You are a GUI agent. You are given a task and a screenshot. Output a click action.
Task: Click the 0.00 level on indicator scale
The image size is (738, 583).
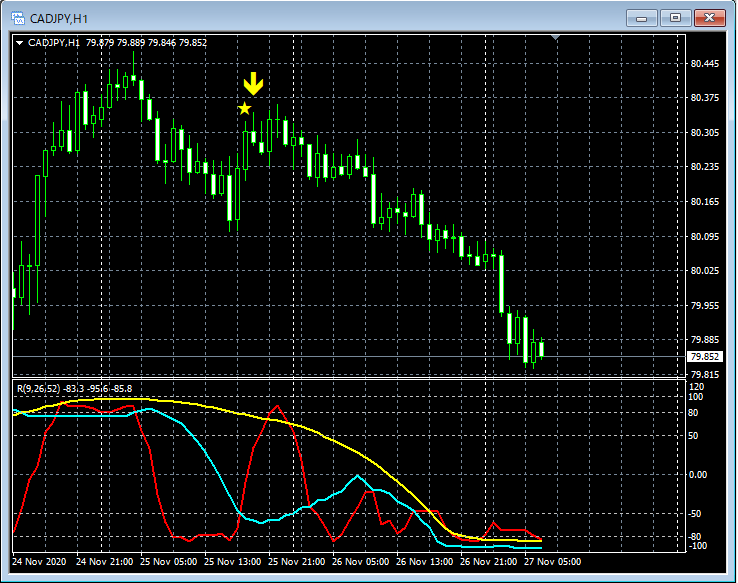tap(700, 475)
